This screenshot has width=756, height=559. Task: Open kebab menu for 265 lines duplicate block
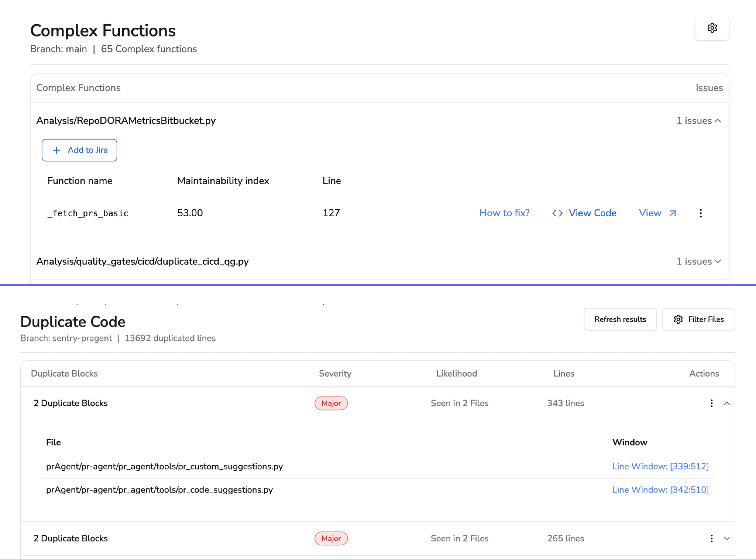711,538
